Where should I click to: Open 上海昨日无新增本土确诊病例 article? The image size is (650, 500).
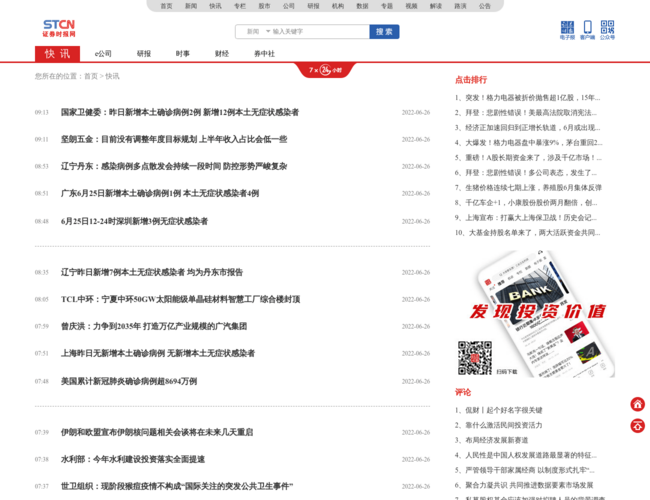[158, 353]
